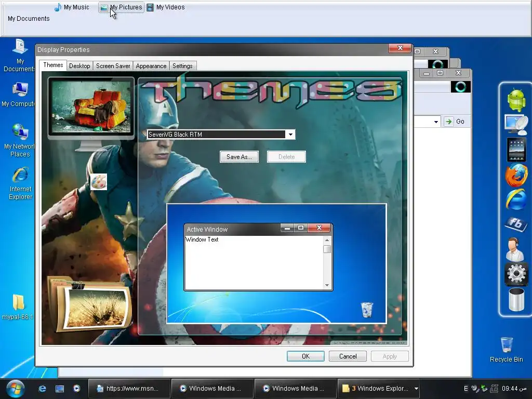532x399 pixels.
Task: Launch the Android robot icon in the dock
Action: point(516,100)
